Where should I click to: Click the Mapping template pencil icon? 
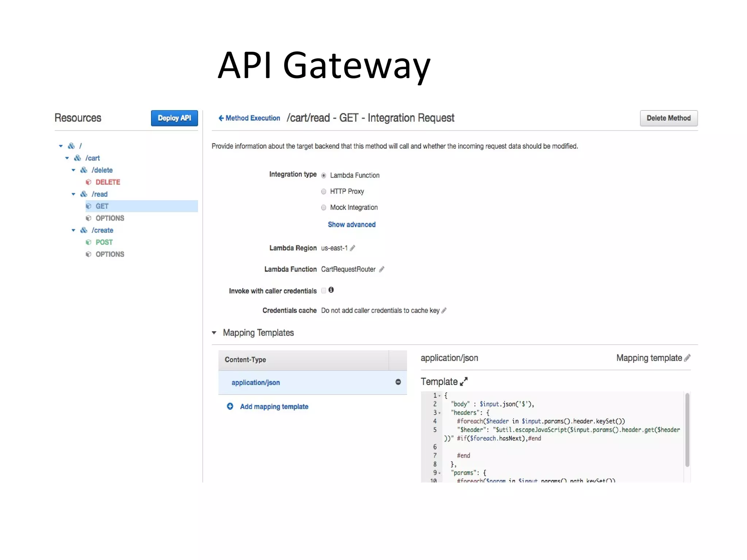(688, 358)
